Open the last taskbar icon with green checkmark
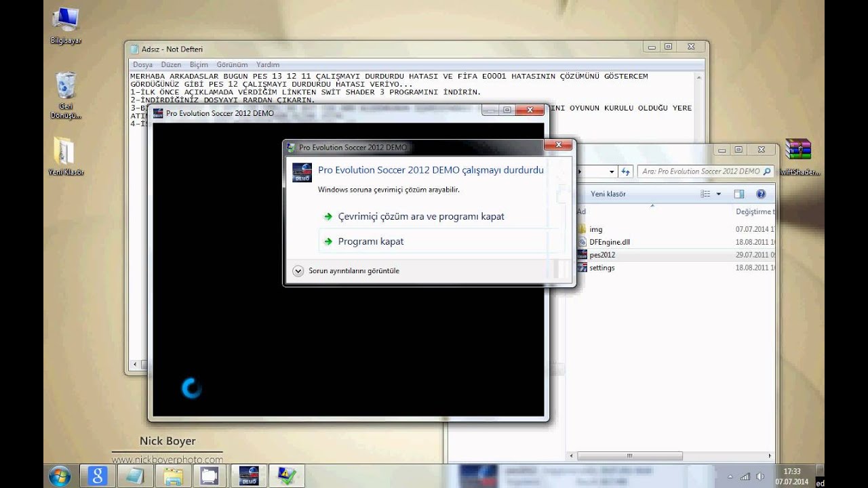The height and width of the screenshot is (488, 868). pos(287,476)
